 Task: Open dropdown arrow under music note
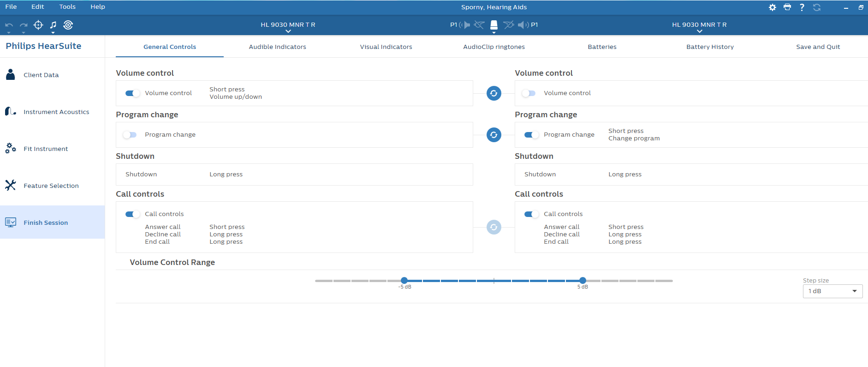coord(53,33)
